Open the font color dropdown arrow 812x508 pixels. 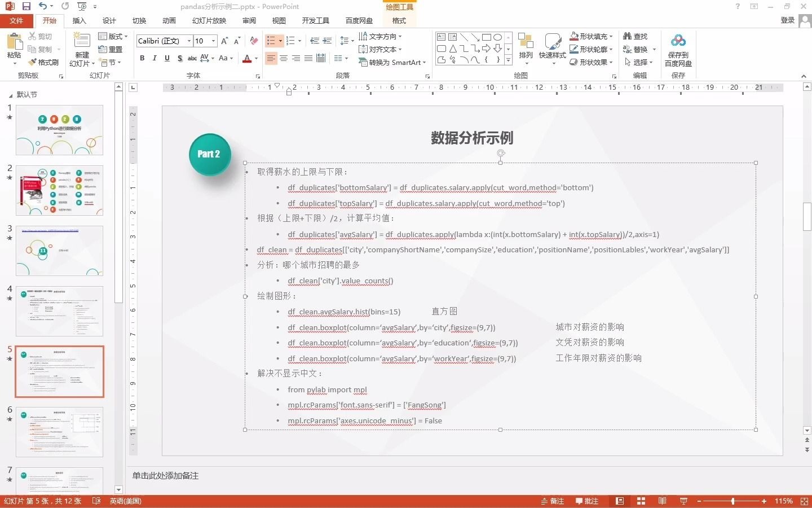pos(256,58)
